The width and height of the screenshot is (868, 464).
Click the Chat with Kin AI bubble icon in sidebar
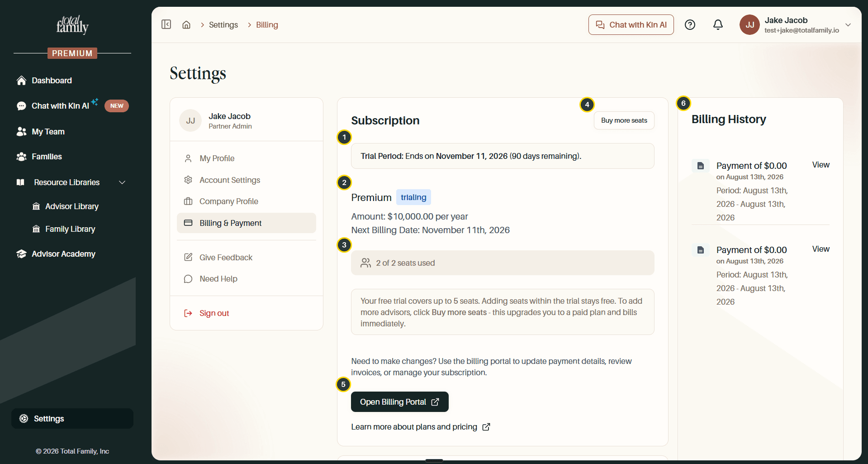pyautogui.click(x=21, y=106)
